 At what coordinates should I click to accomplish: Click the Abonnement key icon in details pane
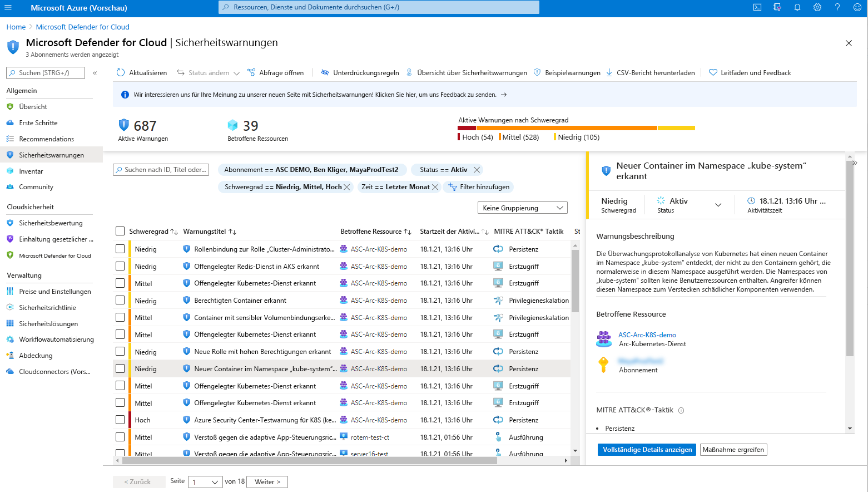(603, 365)
